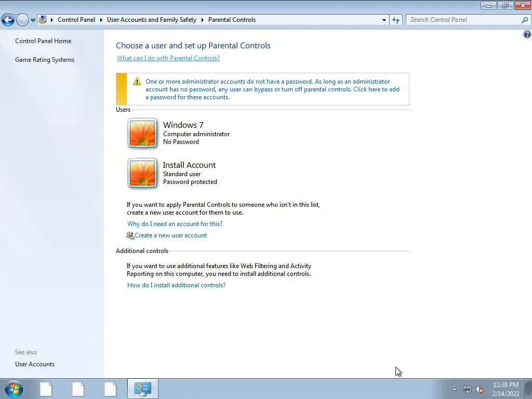Open User Accounts under See also
The image size is (532, 399).
35,364
